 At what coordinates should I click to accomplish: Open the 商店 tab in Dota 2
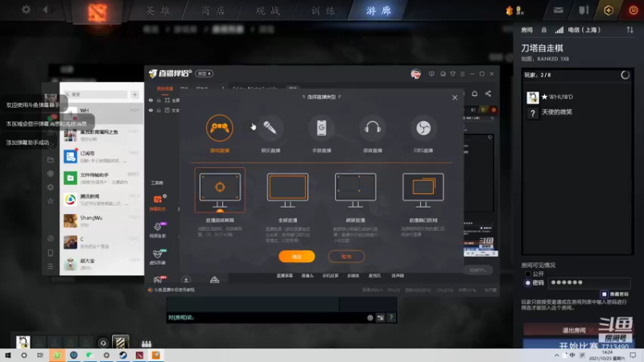click(x=213, y=10)
